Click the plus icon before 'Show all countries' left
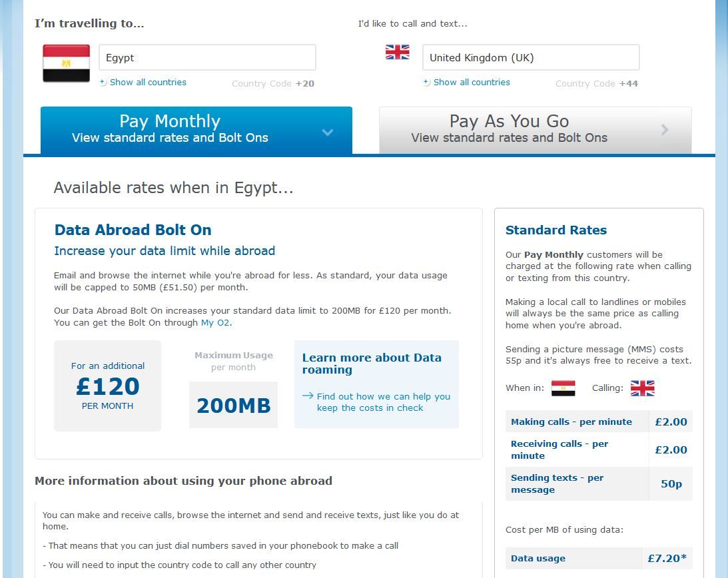728x578 pixels. point(101,82)
